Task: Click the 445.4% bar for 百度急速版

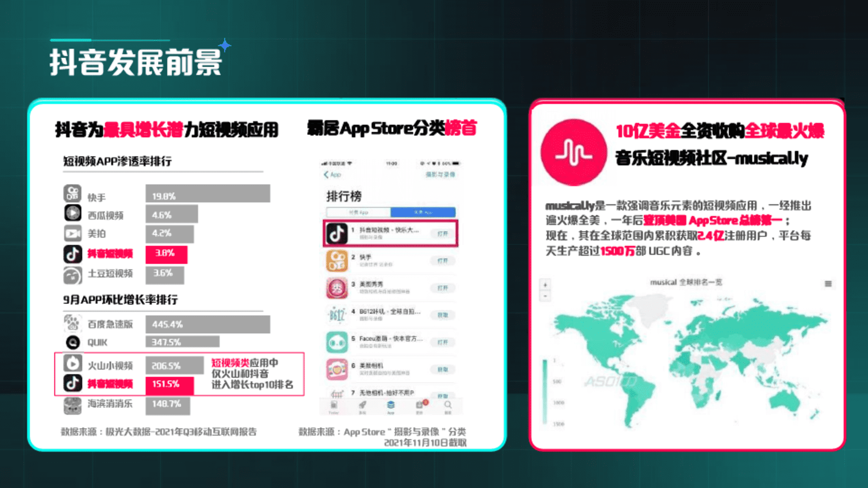Action: click(x=208, y=324)
